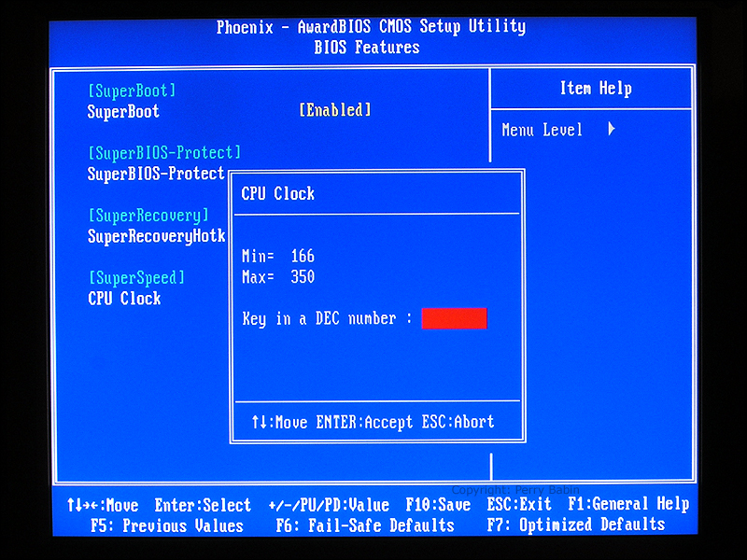The image size is (747, 560).
Task: Click the bracketed [SuperBIOS-Protect] section header
Action: (164, 153)
